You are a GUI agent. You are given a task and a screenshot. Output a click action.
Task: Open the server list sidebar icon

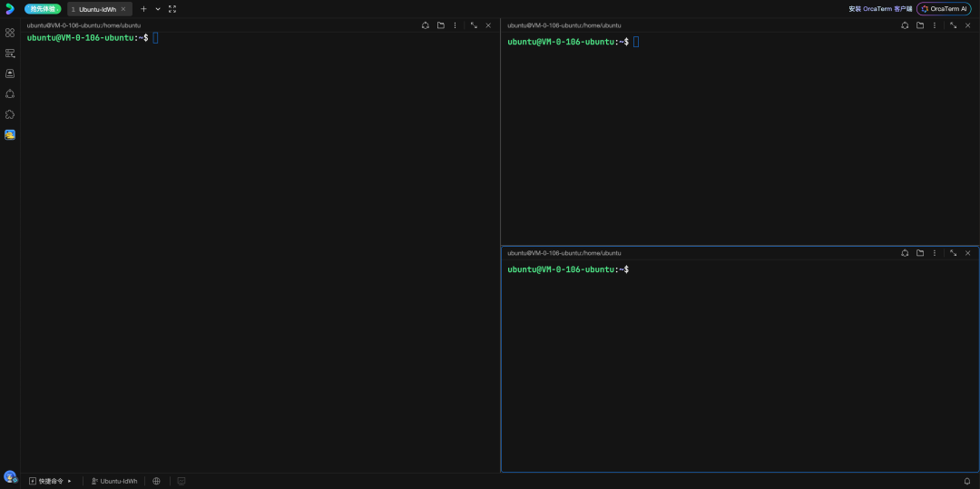10,54
